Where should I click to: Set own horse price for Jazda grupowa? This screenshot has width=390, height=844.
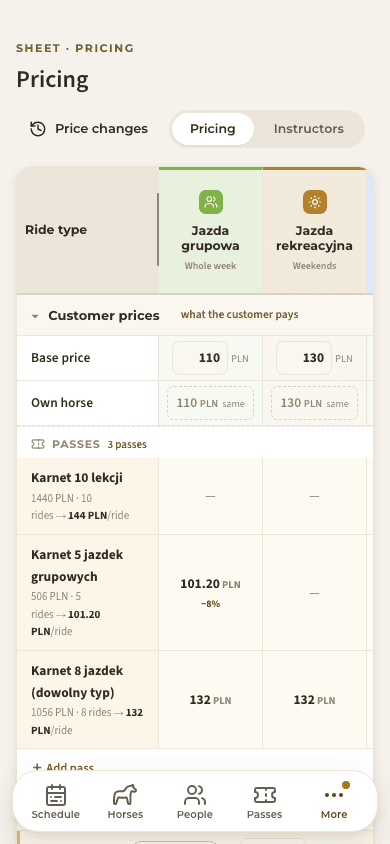tap(210, 403)
